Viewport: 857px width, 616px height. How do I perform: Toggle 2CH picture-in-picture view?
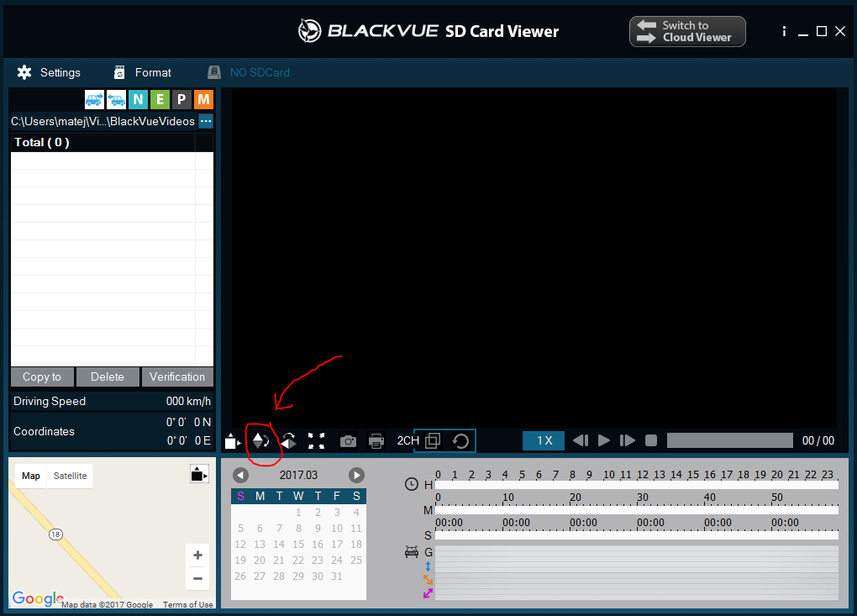[433, 440]
